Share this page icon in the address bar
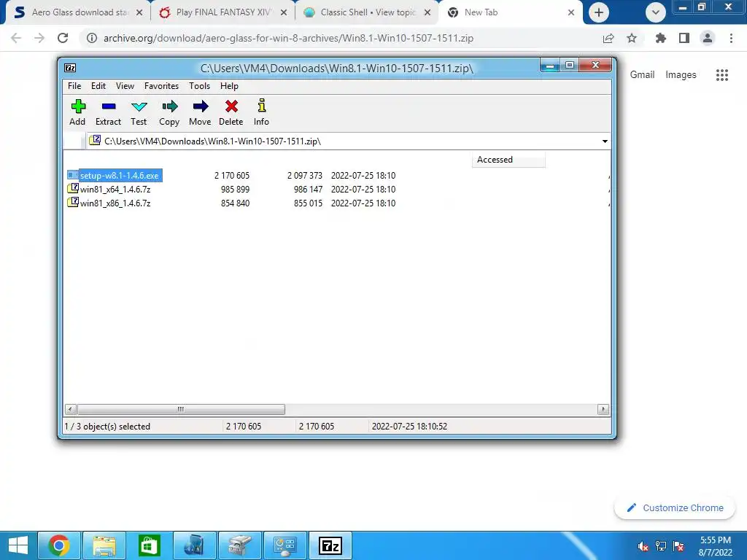This screenshot has height=560, width=747. coord(608,38)
